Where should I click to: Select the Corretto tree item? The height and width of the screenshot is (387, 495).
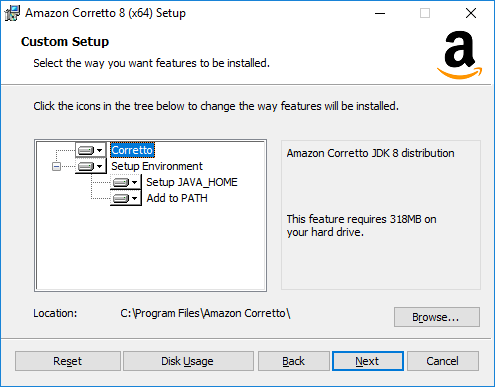coord(132,150)
